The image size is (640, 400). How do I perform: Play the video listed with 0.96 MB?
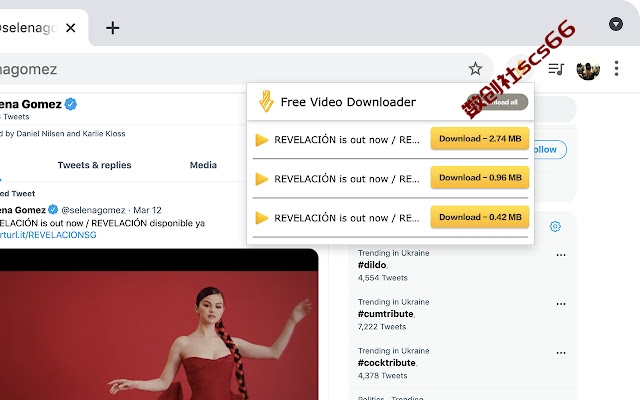click(262, 179)
